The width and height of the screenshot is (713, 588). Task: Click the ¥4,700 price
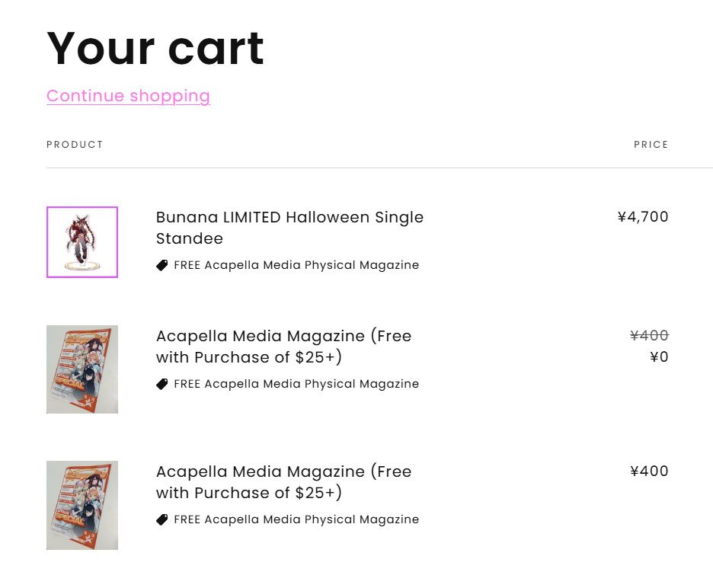tap(643, 217)
